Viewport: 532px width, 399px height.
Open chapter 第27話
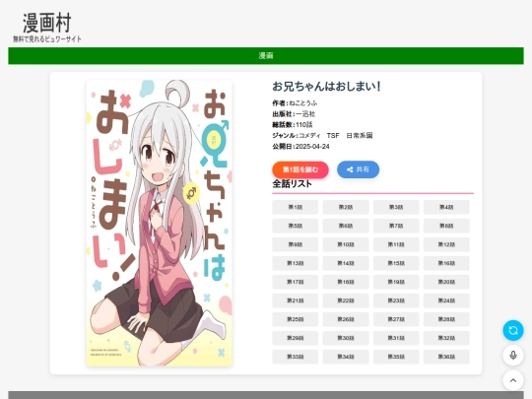point(396,319)
